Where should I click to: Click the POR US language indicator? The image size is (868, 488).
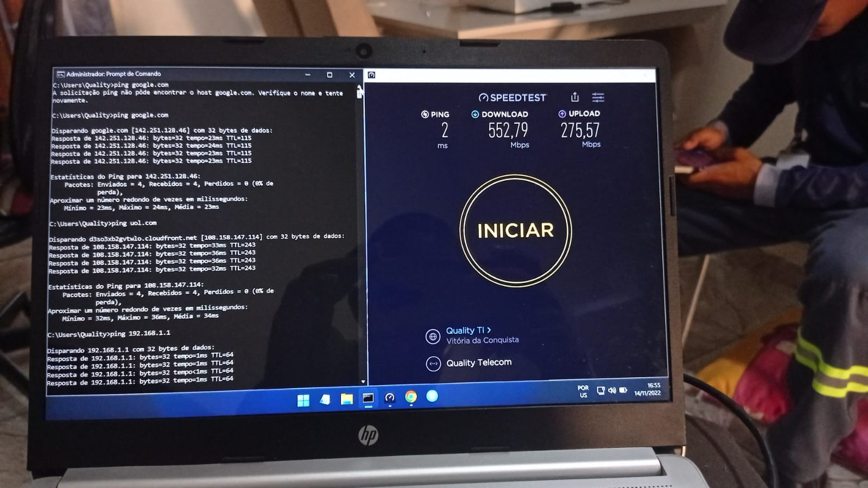[583, 391]
